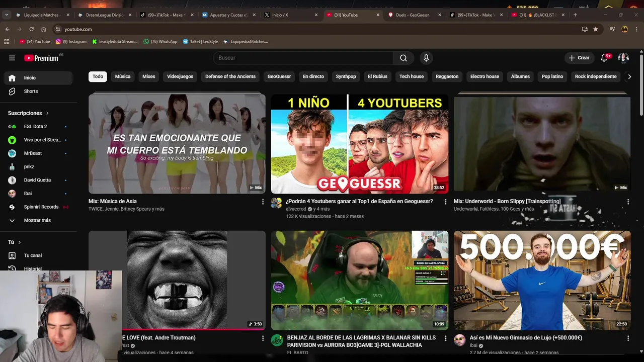Image resolution: width=644 pixels, height=362 pixels.
Task: Open options for Underworld Born Slippy mix
Action: 628,202
